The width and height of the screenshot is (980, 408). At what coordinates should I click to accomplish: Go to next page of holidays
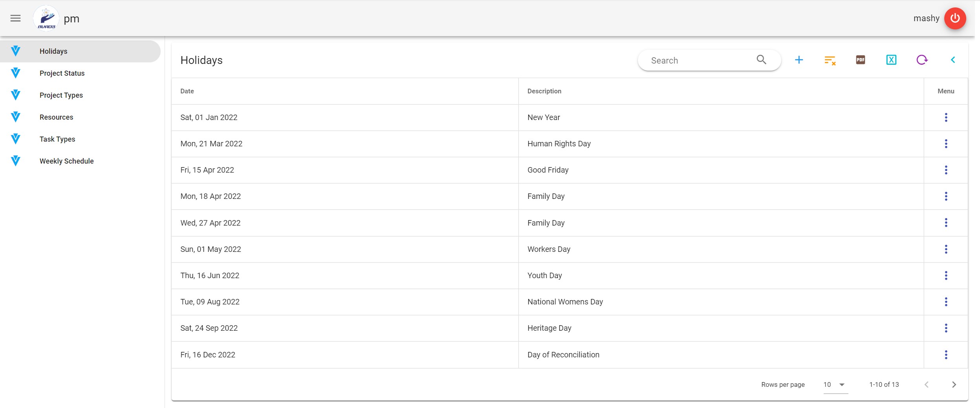(954, 384)
